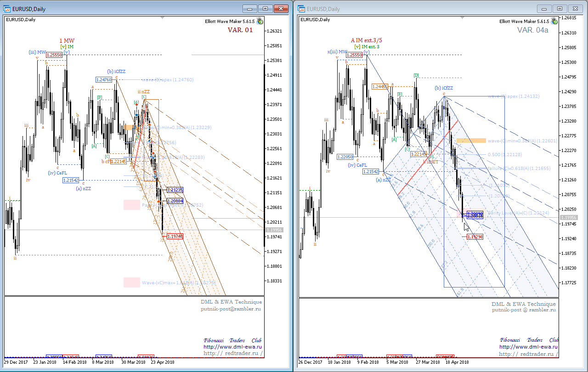
Task: Select the 1.21235 price label in the VAR. 01 chart
Action: [x=175, y=190]
